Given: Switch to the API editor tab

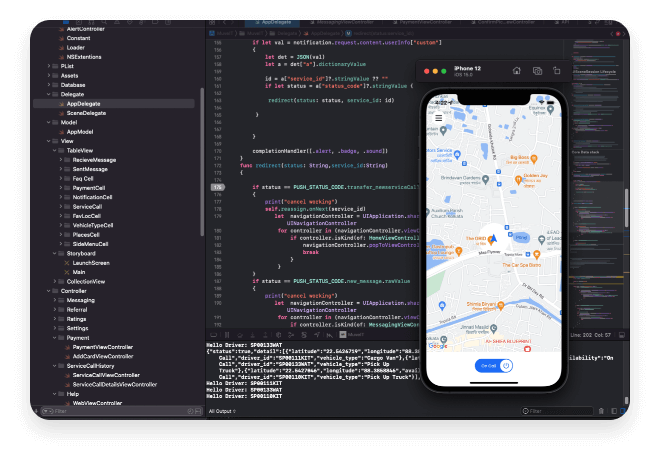Looking at the screenshot, I should click(x=562, y=22).
